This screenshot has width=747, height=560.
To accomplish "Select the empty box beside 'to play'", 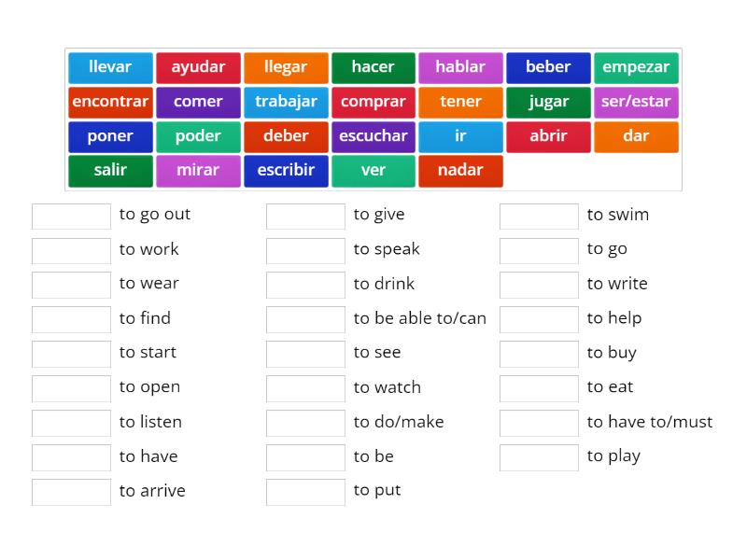I will [539, 456].
